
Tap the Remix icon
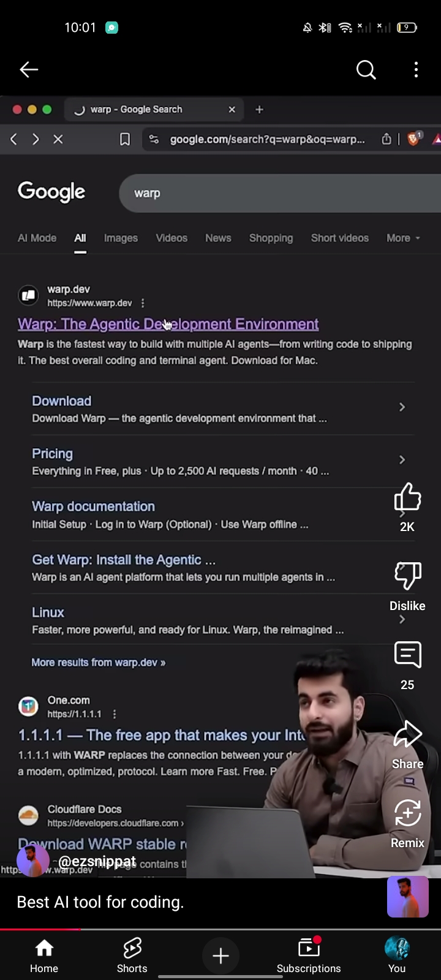point(407,813)
